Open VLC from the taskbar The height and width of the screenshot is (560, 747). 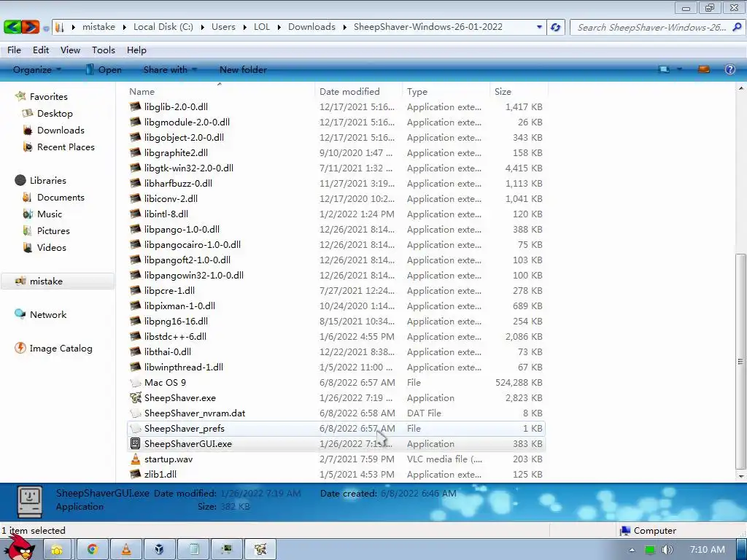[126, 550]
